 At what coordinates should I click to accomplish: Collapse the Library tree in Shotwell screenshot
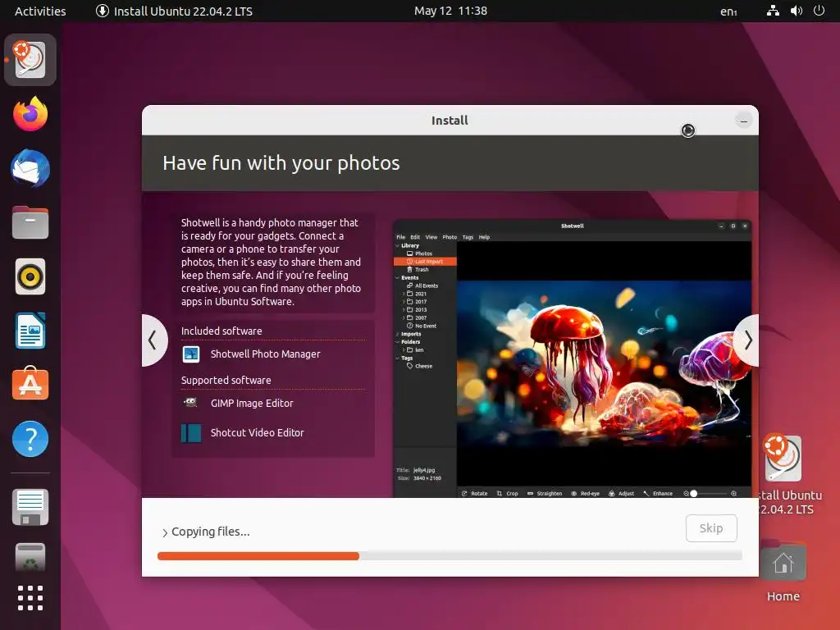coord(398,245)
